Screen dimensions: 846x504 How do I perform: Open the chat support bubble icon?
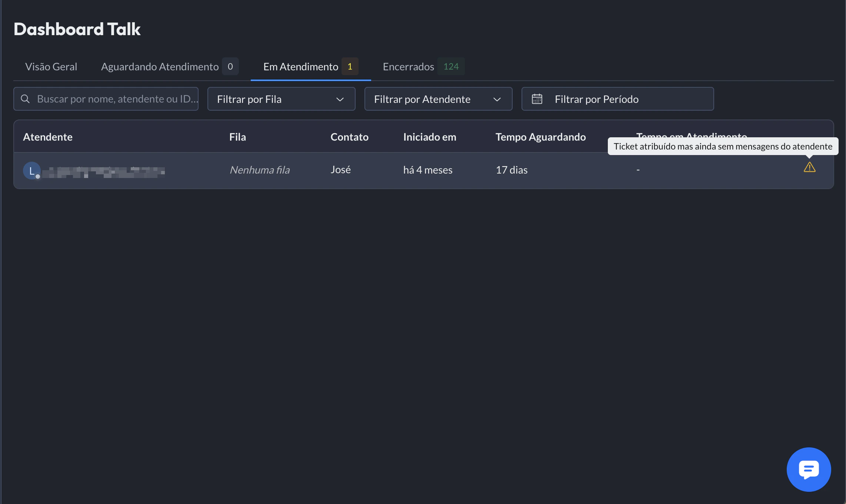pos(809,470)
